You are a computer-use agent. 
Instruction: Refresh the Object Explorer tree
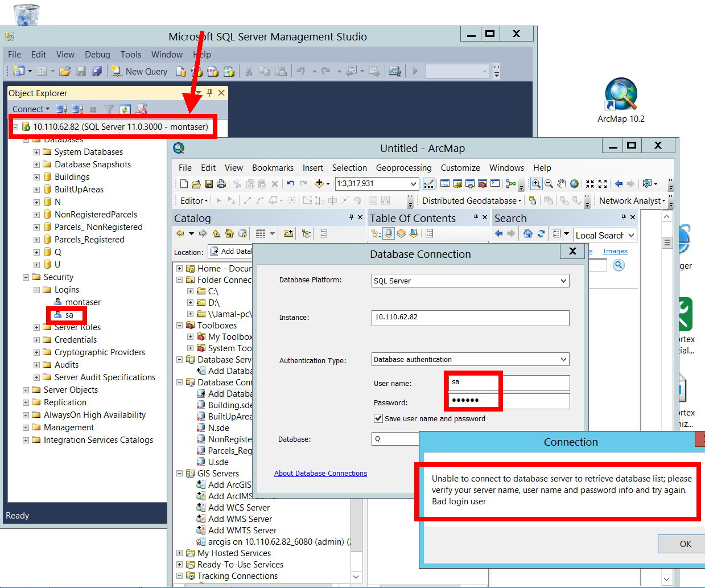click(x=125, y=109)
